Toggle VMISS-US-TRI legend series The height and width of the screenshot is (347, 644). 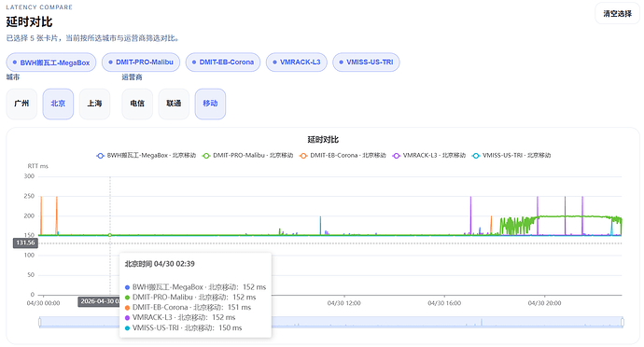[x=511, y=156]
